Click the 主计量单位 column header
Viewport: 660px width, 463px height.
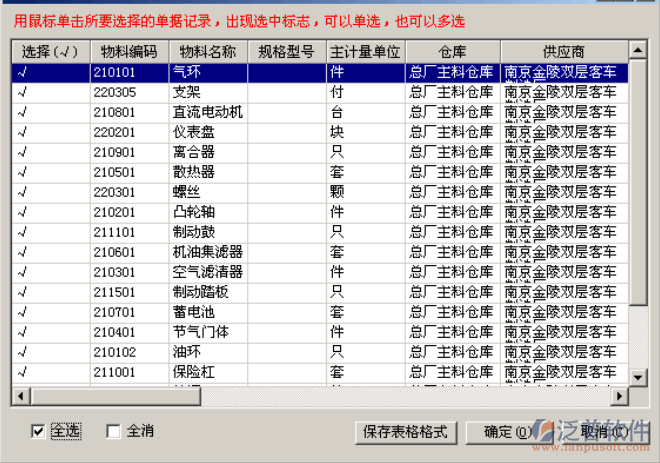(365, 51)
